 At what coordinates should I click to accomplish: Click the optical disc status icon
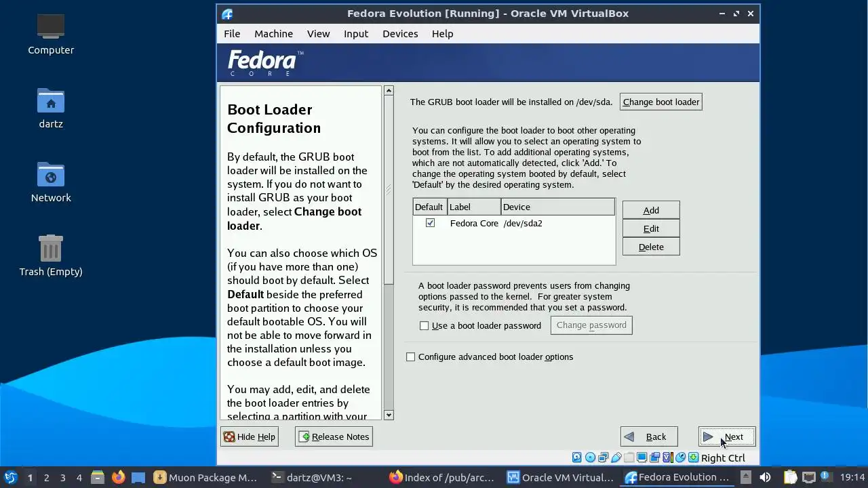590,457
